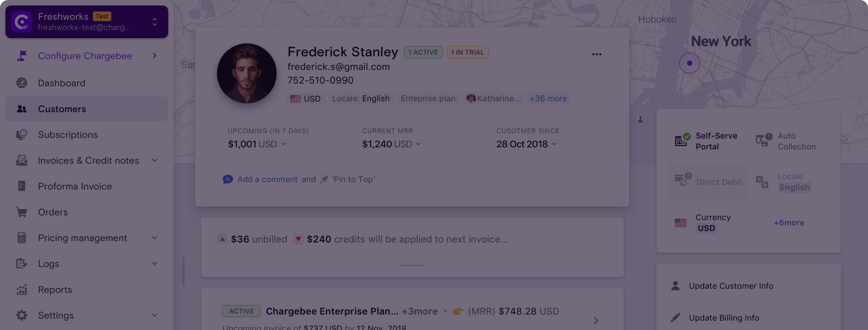Click the Self-Serve Portal status tile
The width and height of the screenshot is (868, 330).
[x=707, y=141]
